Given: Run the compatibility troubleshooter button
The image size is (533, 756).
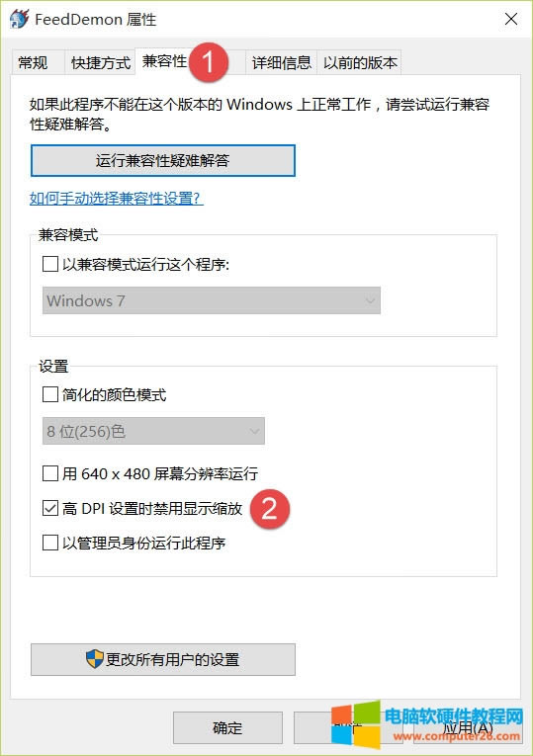Looking at the screenshot, I should [162, 160].
